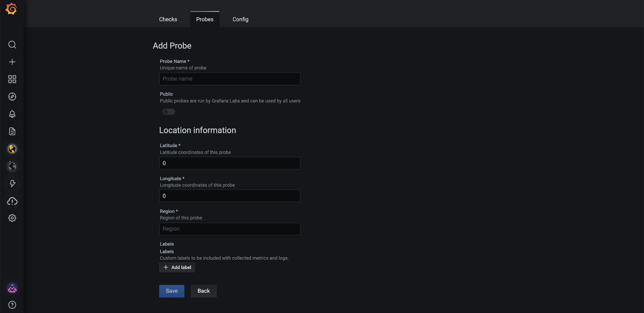Toggle the Public probe switch
This screenshot has height=313, width=644.
[x=168, y=112]
